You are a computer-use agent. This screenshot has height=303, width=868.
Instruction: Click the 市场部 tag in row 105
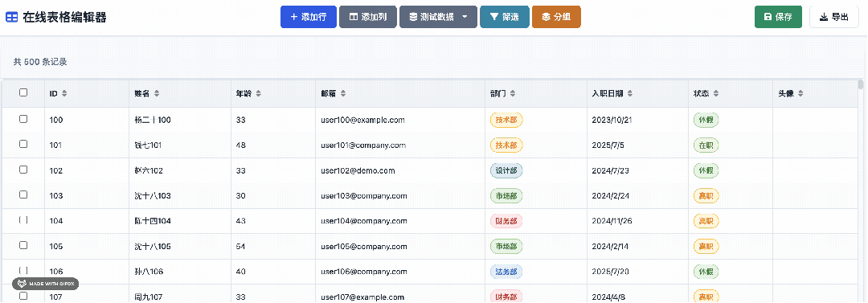point(506,247)
